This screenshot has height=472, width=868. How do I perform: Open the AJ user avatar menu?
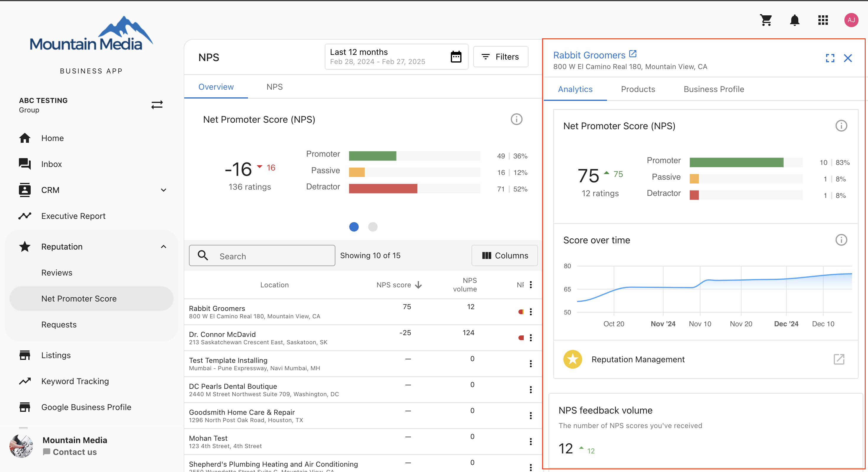pos(851,20)
